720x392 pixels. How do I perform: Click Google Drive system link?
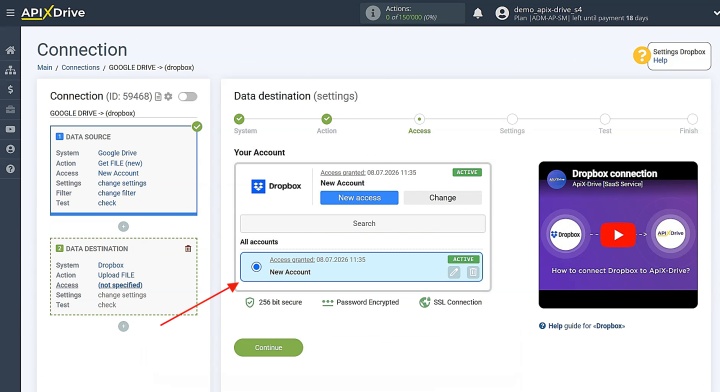[117, 153]
